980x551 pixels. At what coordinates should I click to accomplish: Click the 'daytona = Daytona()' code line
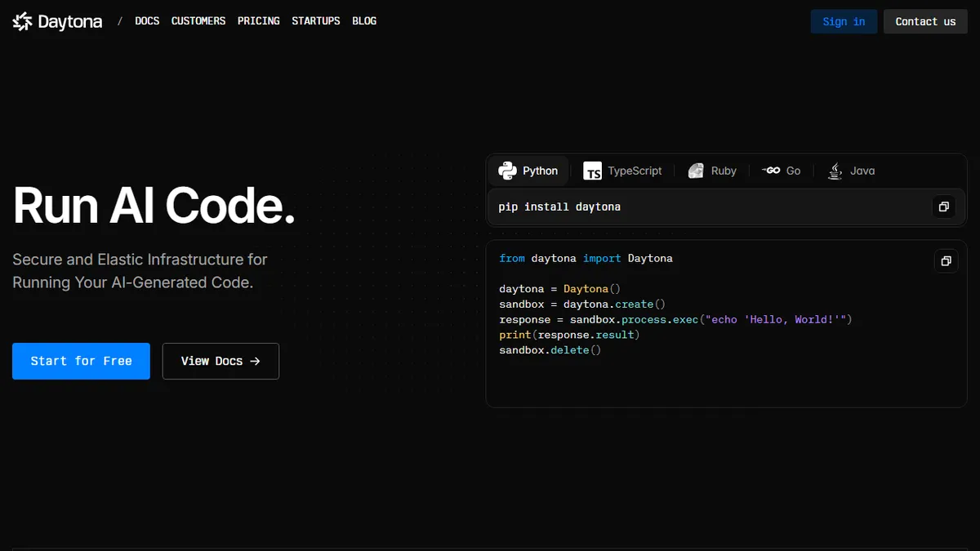coord(560,289)
